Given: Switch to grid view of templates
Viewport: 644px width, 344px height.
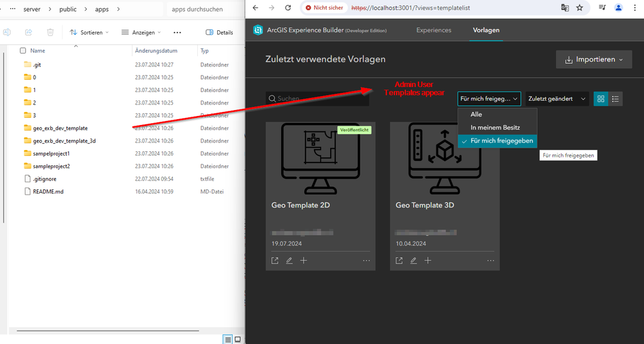Looking at the screenshot, I should [601, 99].
